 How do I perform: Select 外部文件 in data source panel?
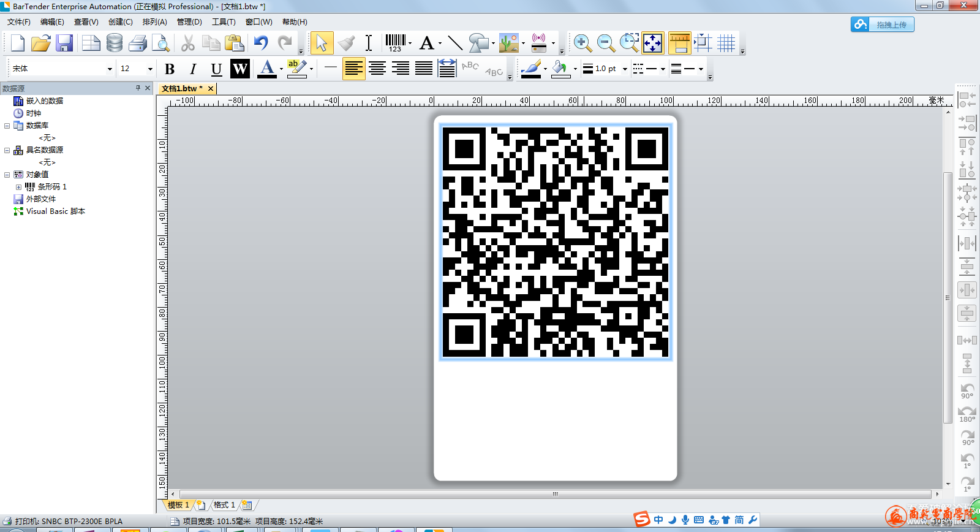click(41, 199)
